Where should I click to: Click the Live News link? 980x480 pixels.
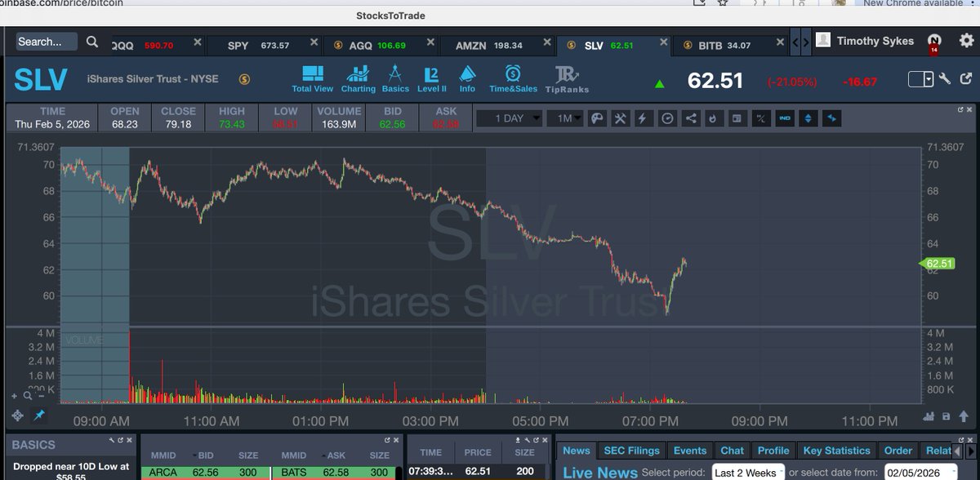tap(600, 472)
